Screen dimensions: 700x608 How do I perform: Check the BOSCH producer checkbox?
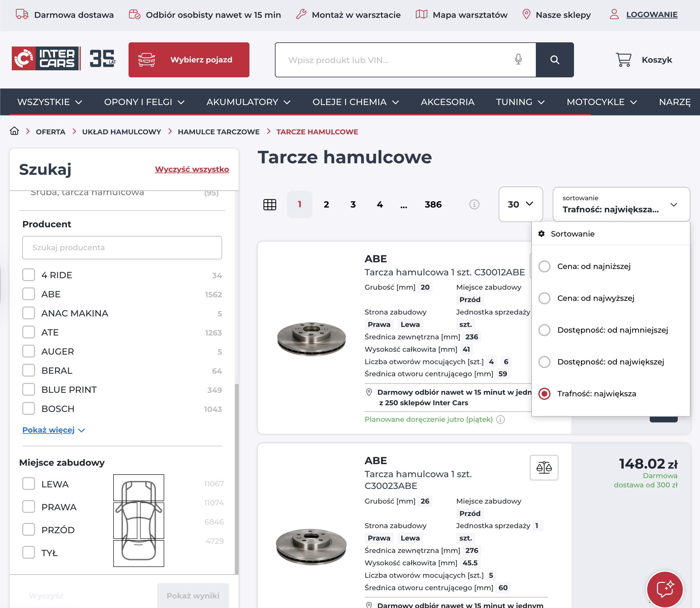click(x=29, y=409)
